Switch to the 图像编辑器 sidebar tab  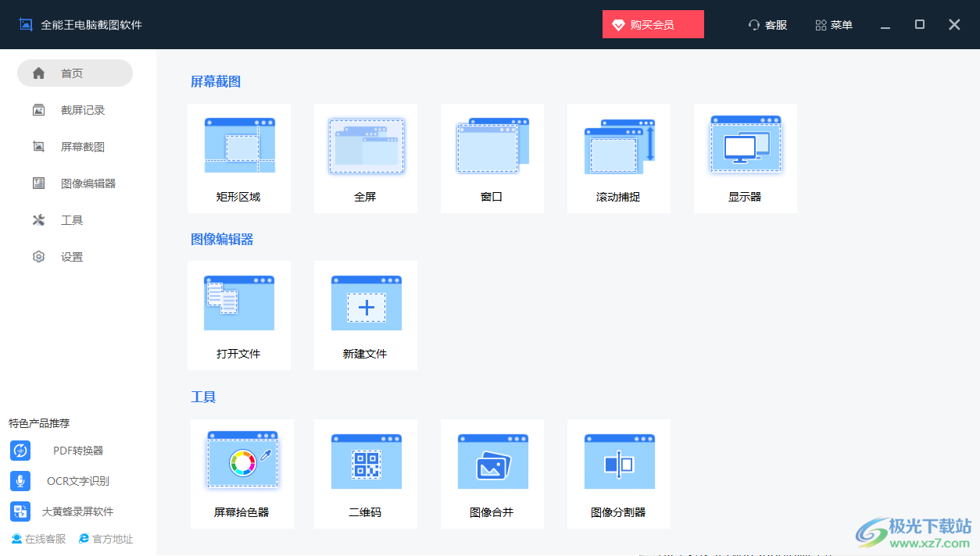(75, 184)
